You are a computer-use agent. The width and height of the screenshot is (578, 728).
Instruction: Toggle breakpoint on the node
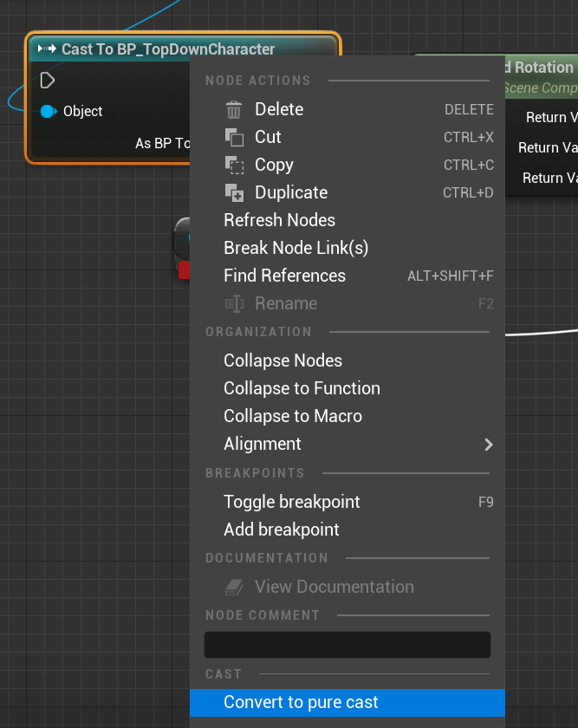tap(291, 502)
